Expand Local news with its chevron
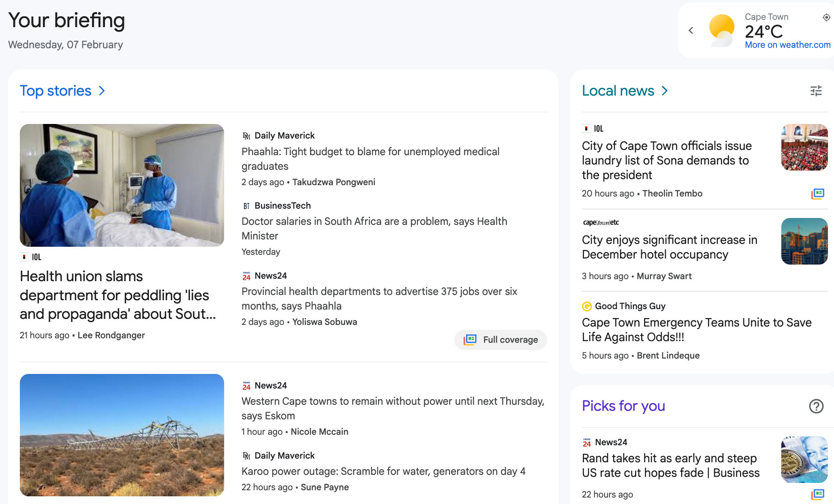 pos(665,91)
